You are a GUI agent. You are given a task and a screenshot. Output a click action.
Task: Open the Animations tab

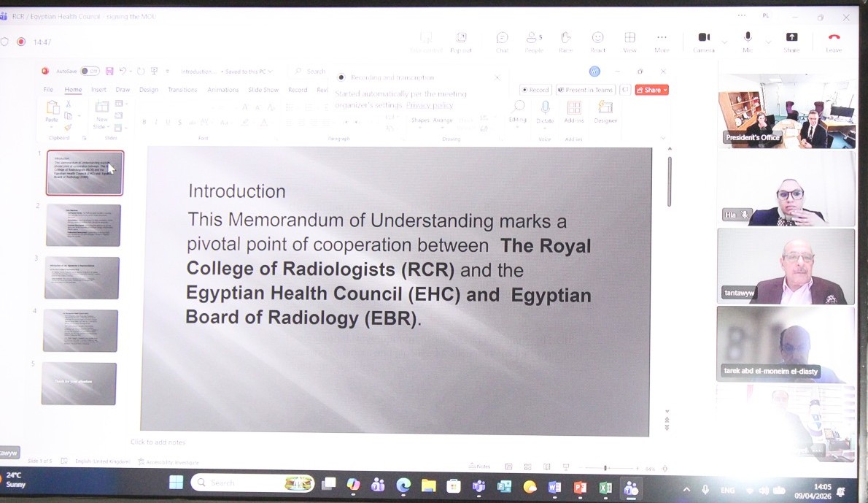click(223, 90)
